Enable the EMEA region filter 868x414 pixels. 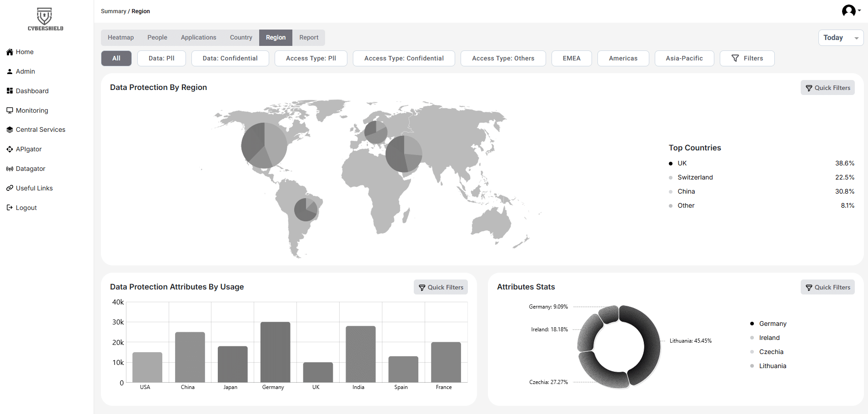coord(571,58)
